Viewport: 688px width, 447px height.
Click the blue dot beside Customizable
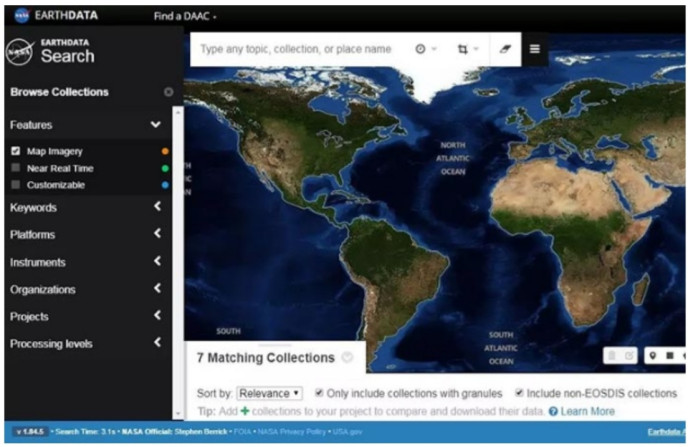coord(165,185)
